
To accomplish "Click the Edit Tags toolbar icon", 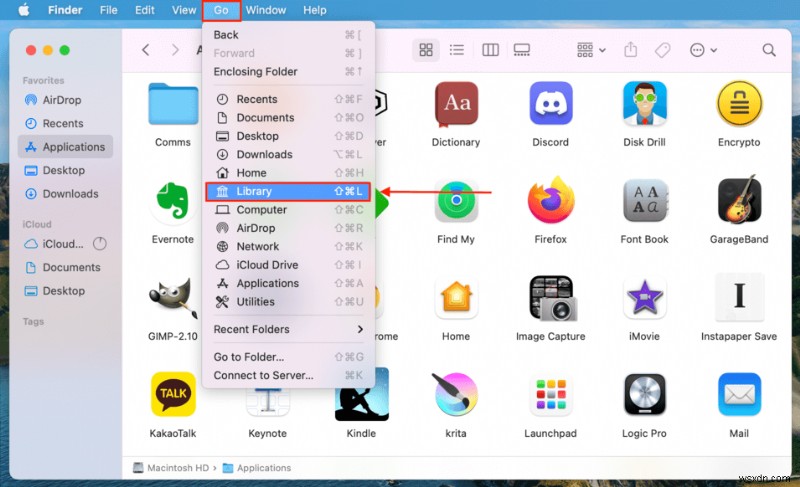I will click(x=662, y=50).
